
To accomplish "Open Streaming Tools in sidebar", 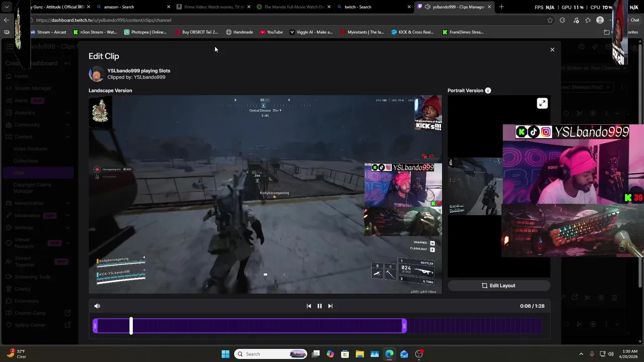I will pos(32,277).
